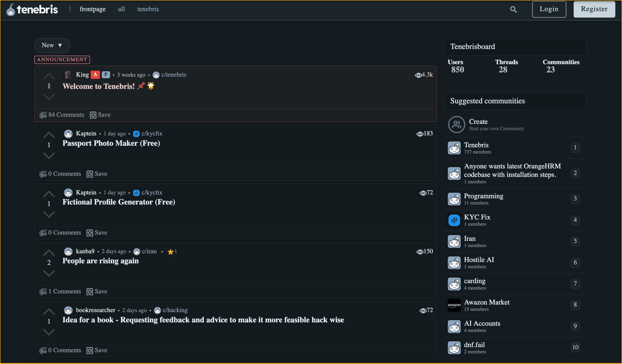The width and height of the screenshot is (622, 364).
Task: Upvote the Idea for a book post
Action: [x=49, y=312]
